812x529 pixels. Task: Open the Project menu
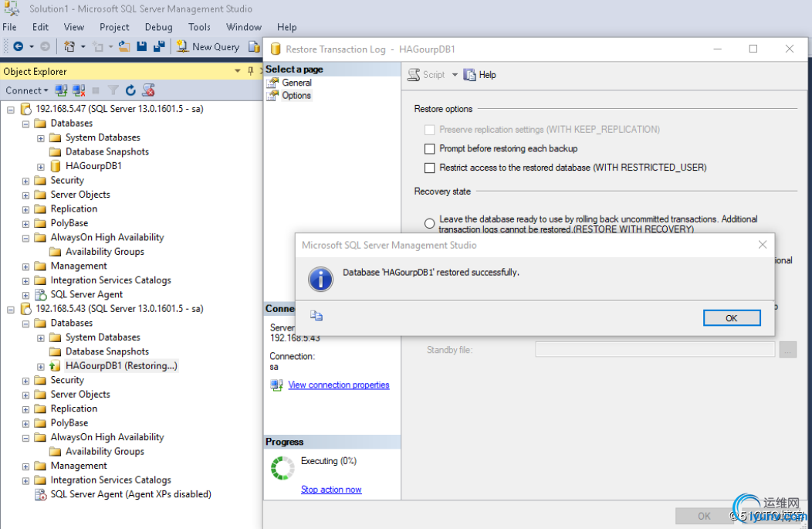point(114,27)
